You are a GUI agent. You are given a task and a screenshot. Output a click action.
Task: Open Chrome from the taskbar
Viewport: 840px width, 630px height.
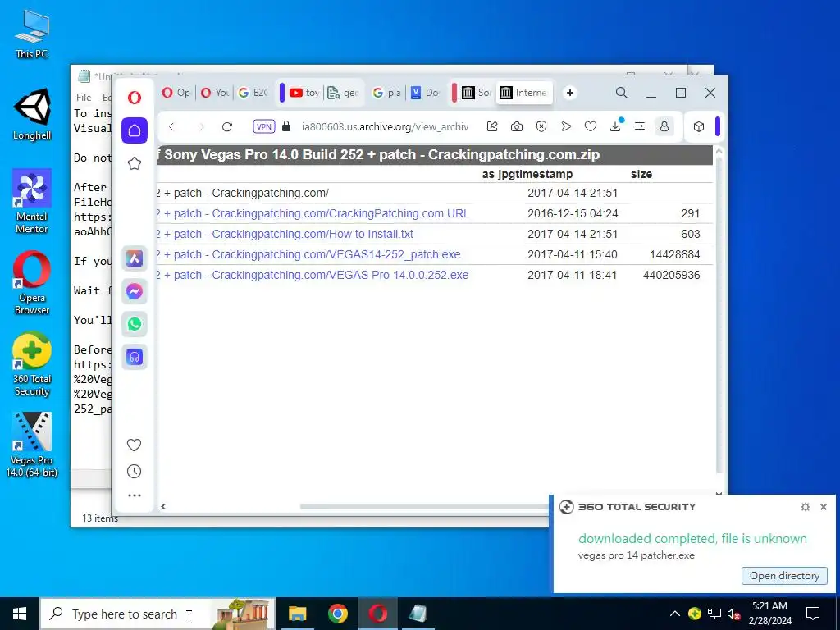point(337,614)
